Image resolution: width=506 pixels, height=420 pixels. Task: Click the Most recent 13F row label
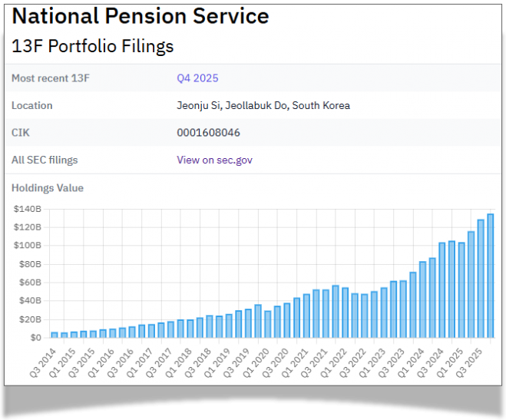pyautogui.click(x=49, y=78)
